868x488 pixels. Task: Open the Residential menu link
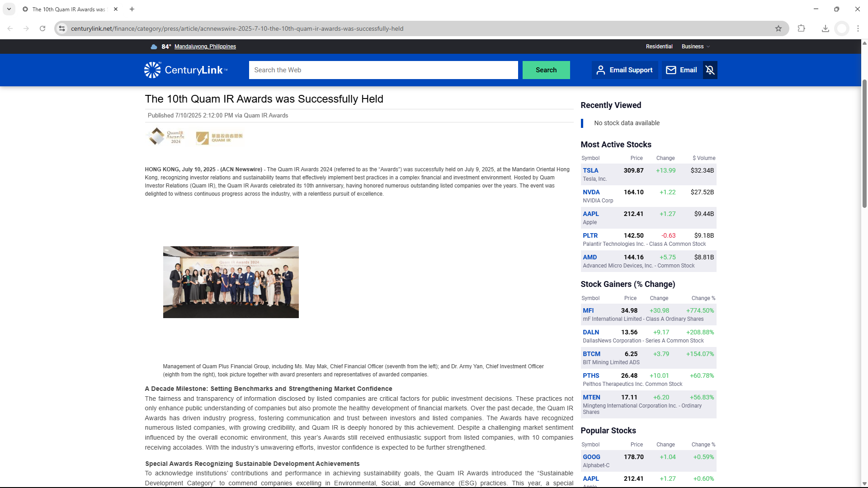[x=659, y=47]
